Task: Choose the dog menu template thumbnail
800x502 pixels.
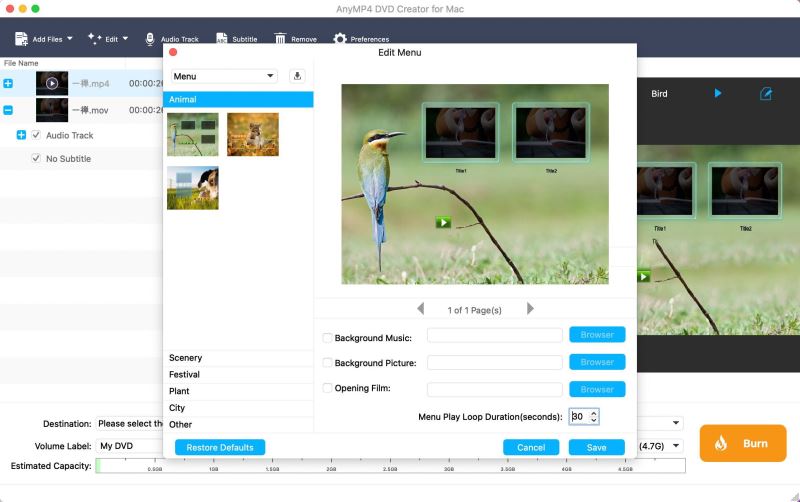Action: coord(193,188)
